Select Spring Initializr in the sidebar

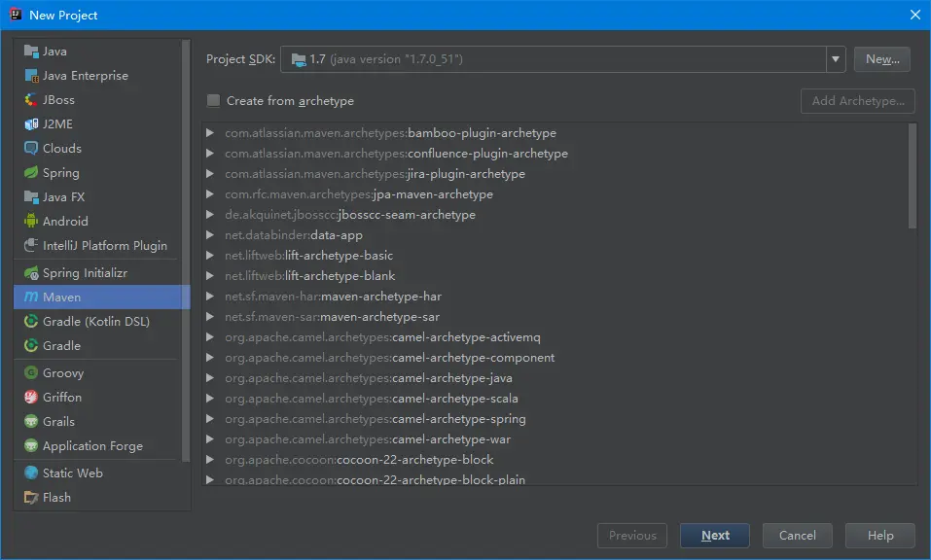tap(85, 273)
